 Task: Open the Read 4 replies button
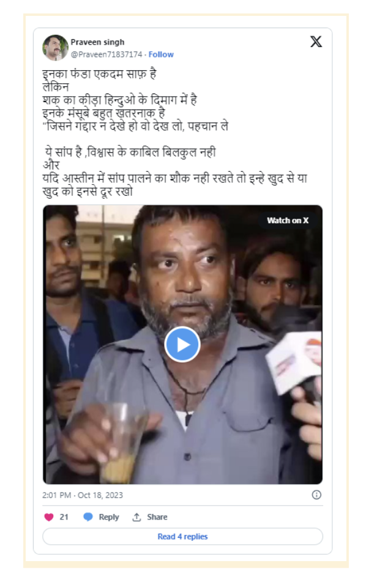pyautogui.click(x=182, y=537)
